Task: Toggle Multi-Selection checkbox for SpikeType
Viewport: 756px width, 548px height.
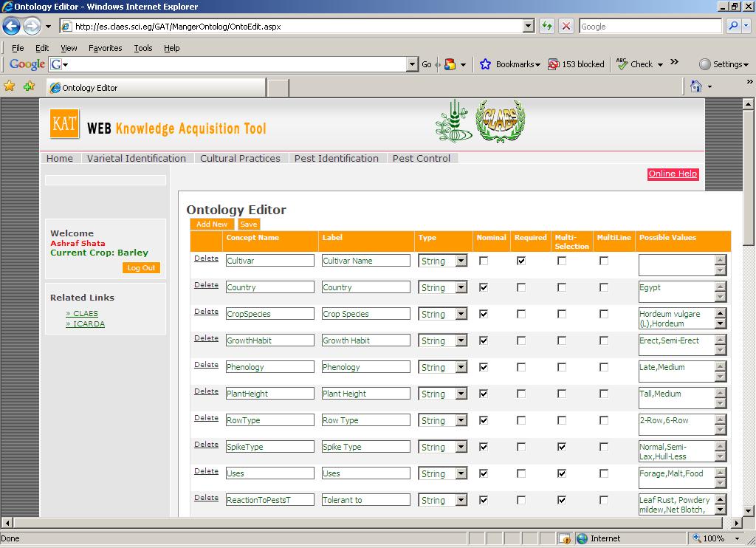Action: [x=562, y=447]
